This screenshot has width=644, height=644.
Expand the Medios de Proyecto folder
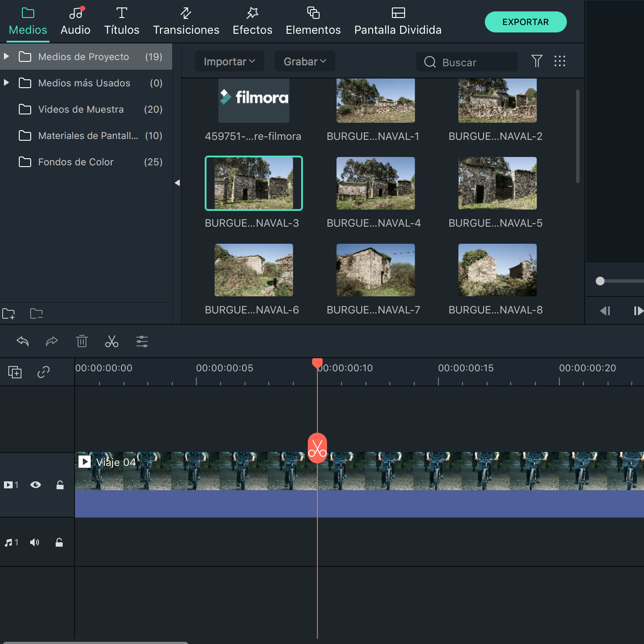click(7, 57)
